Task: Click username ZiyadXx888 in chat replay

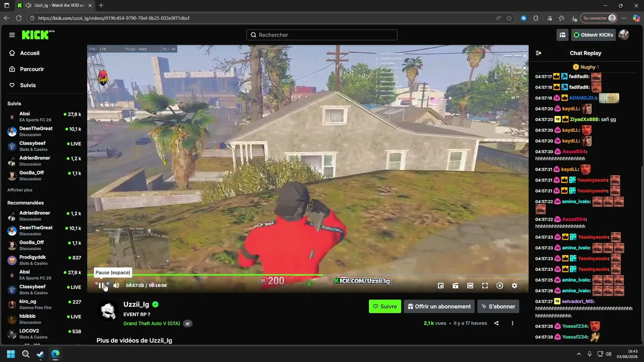Action: pyautogui.click(x=584, y=120)
